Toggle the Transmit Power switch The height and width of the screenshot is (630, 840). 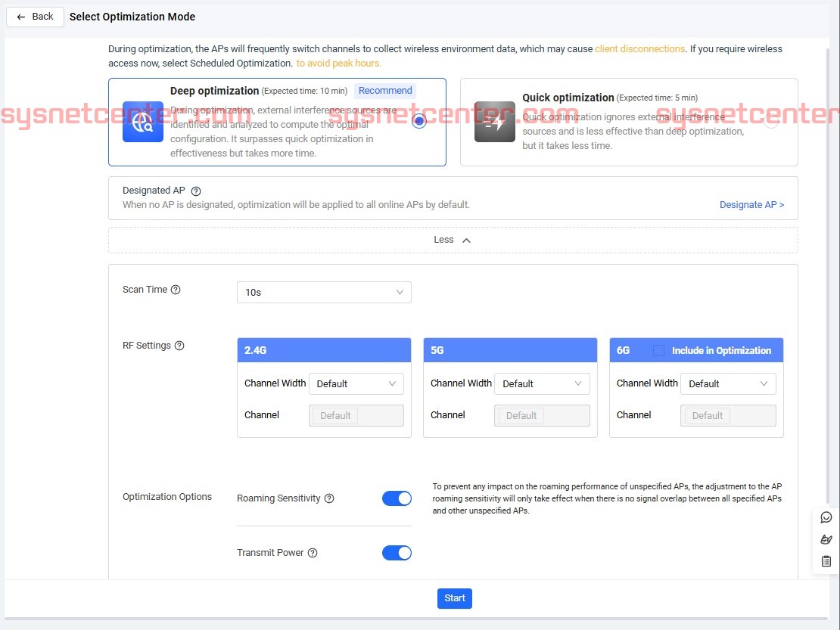(397, 553)
